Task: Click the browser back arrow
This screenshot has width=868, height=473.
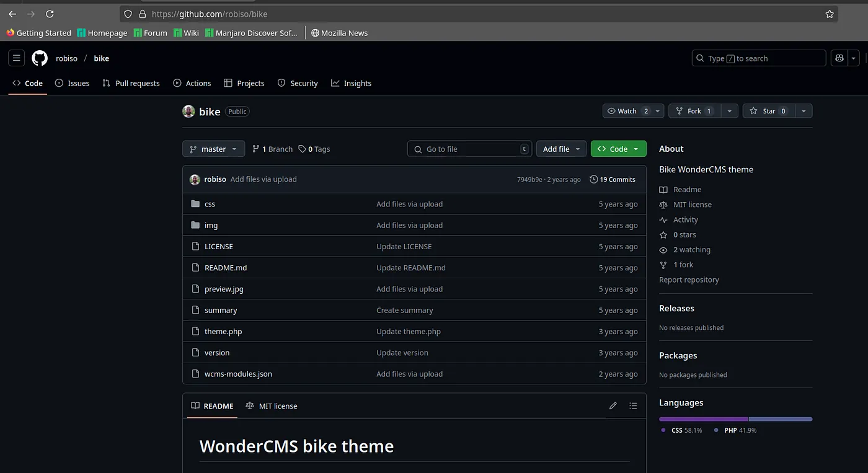Action: click(12, 14)
